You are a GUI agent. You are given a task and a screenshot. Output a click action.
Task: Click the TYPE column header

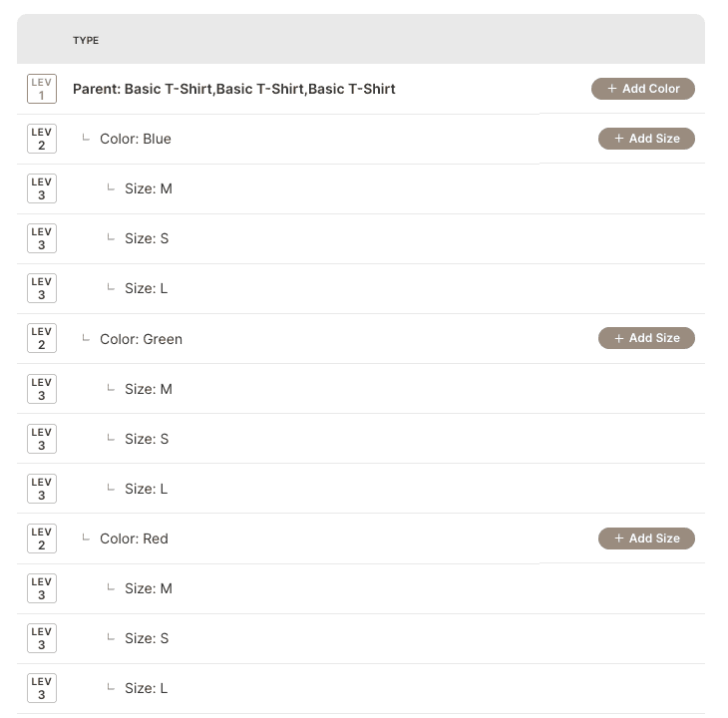[x=86, y=41]
